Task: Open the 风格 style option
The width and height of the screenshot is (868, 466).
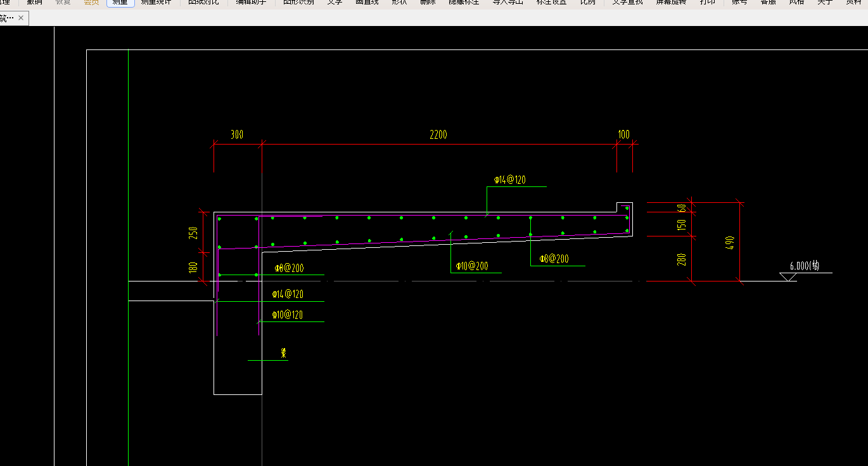Action: coord(797,2)
